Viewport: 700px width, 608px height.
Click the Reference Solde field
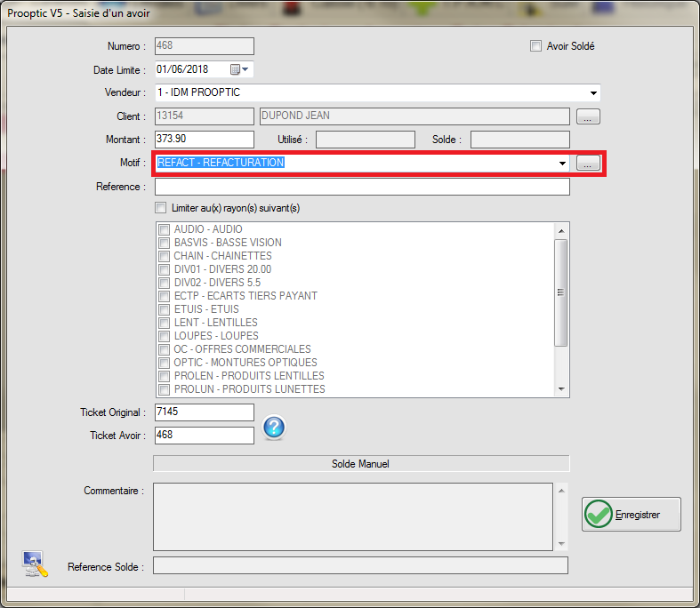click(361, 565)
